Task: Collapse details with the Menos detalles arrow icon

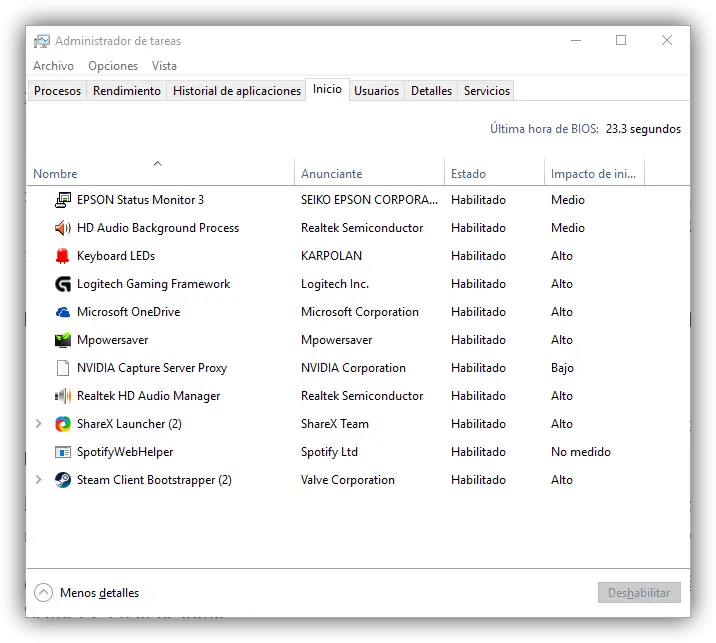Action: [x=43, y=593]
